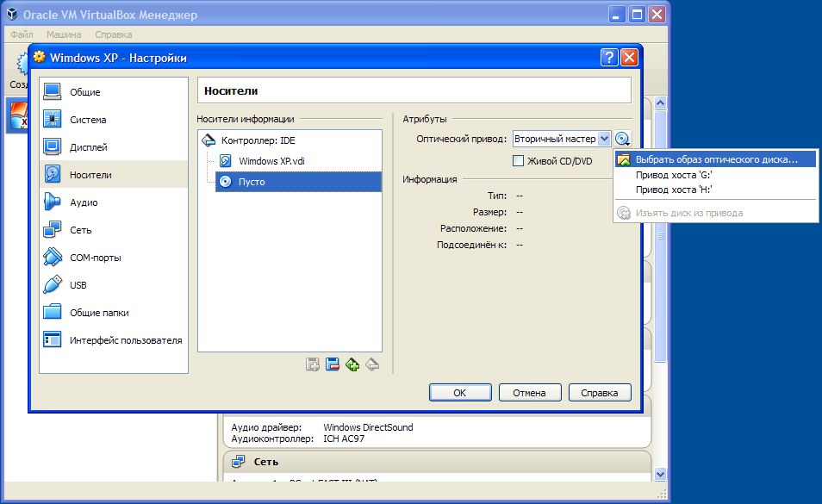The image size is (822, 504).
Task: Open the COM-порты settings category
Action: pyautogui.click(x=114, y=258)
